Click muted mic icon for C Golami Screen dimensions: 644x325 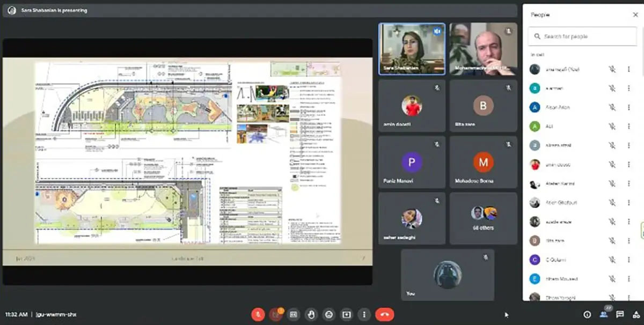(612, 260)
